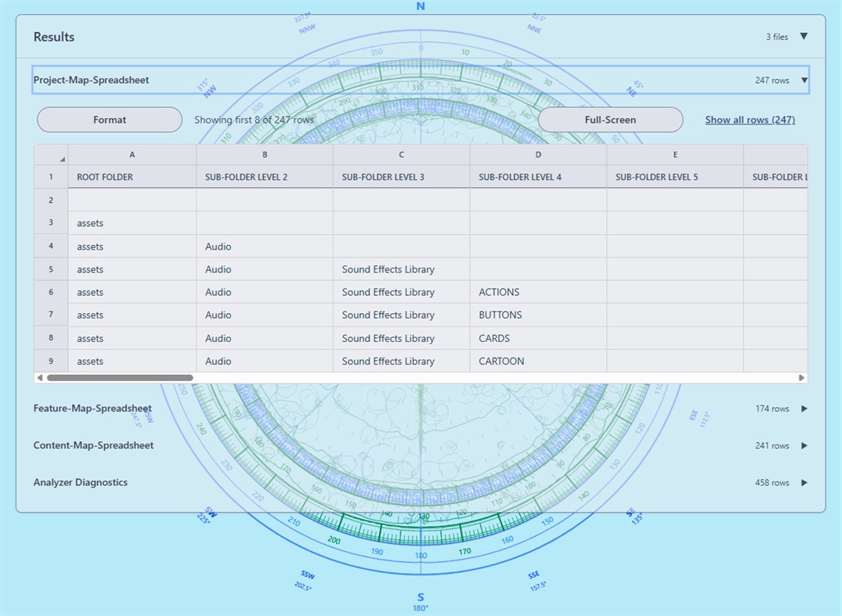
Task: Click the horizontal scrollbar left arrow
Action: click(x=39, y=378)
